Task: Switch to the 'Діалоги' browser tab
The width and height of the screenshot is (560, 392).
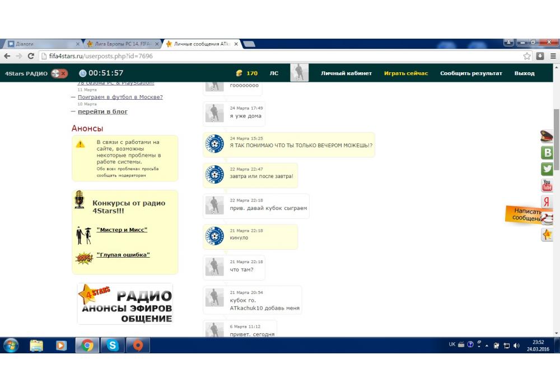Action: [x=39, y=44]
